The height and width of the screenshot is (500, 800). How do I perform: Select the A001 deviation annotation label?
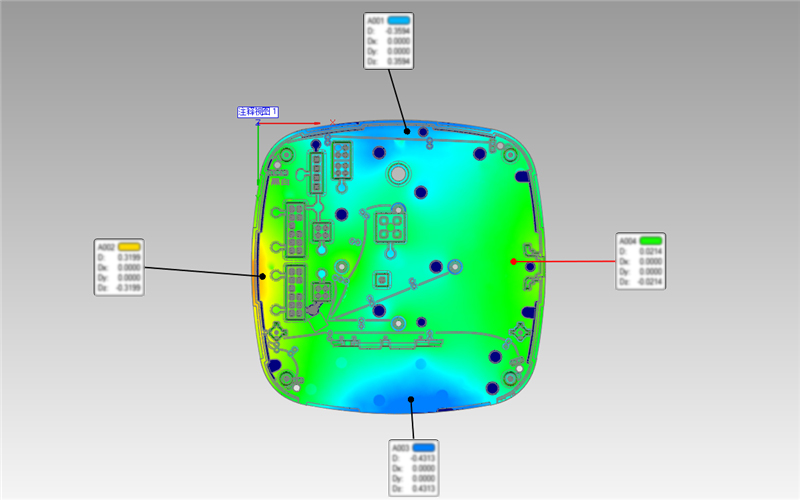388,41
